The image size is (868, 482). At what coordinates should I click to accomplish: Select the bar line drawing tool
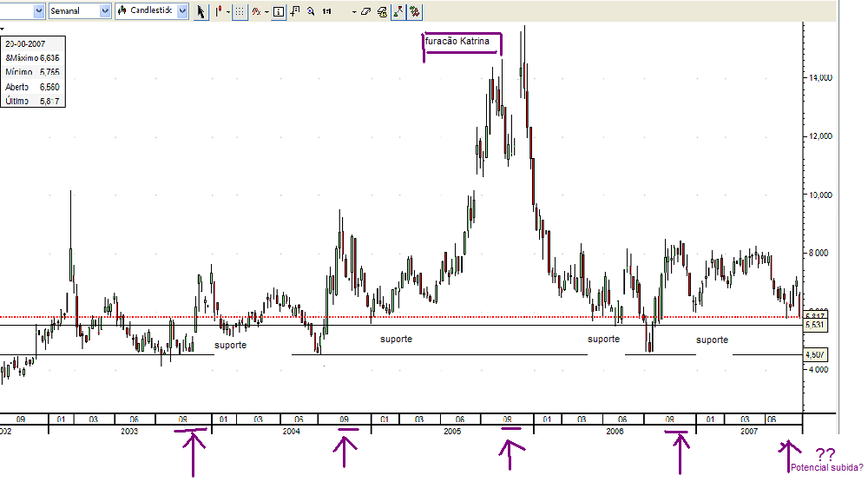click(x=219, y=11)
